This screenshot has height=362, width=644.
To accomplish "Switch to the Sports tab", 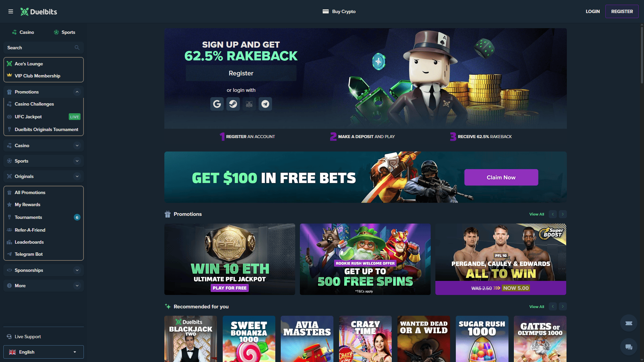I will tap(64, 32).
